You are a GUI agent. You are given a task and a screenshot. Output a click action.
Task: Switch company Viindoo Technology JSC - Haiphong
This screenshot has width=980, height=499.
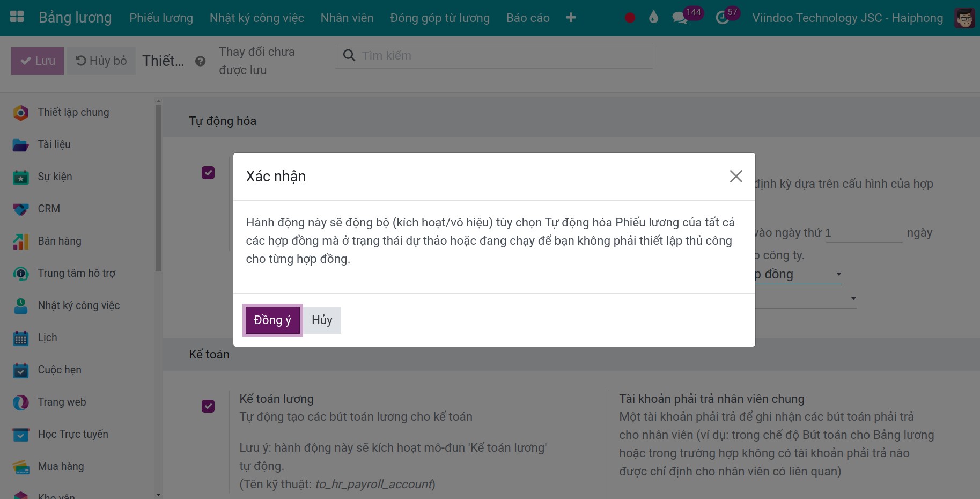(848, 18)
